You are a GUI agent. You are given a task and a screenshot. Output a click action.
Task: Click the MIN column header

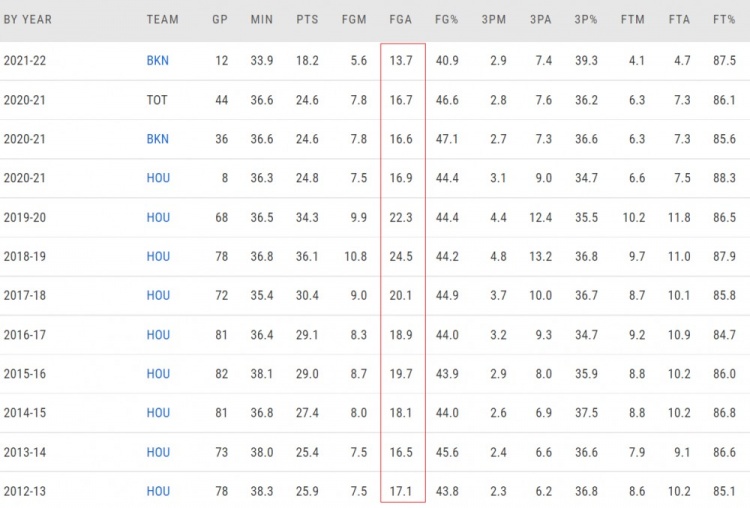click(262, 20)
